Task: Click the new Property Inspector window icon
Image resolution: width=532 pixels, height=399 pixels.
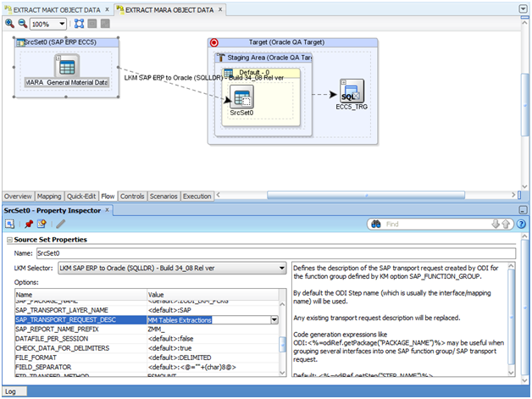Action: point(42,224)
